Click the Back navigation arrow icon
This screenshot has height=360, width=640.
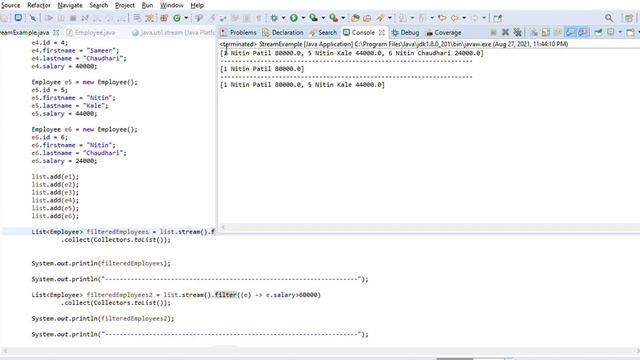point(454,18)
